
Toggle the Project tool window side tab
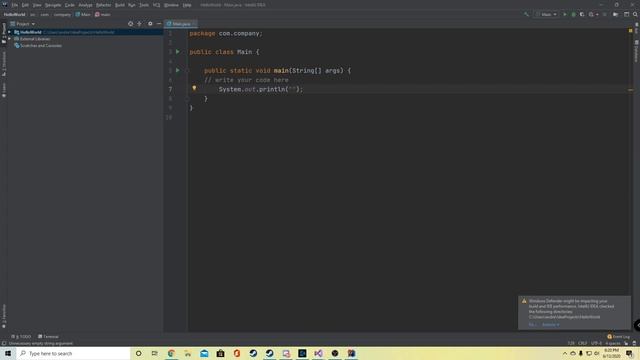coord(4,33)
